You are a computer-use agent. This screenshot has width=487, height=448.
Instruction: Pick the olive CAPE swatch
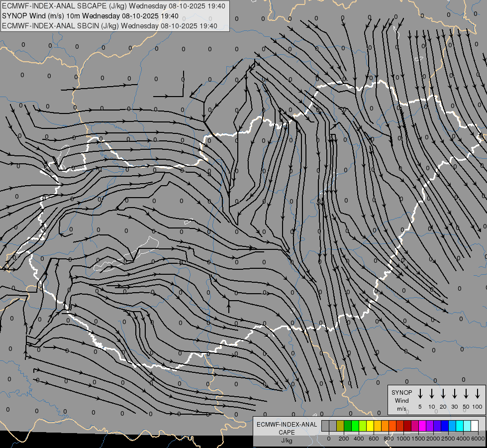tap(340, 426)
